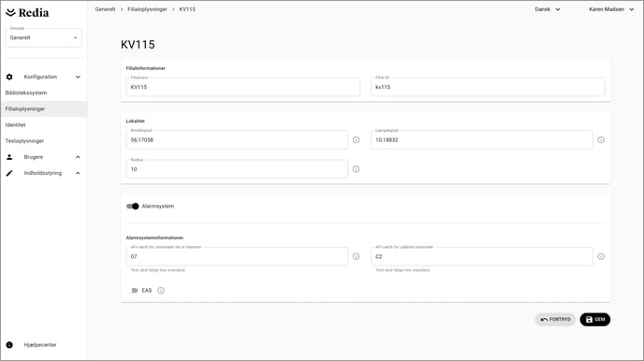644x361 pixels.
Task: Click the FORTRYD button
Action: 555,319
